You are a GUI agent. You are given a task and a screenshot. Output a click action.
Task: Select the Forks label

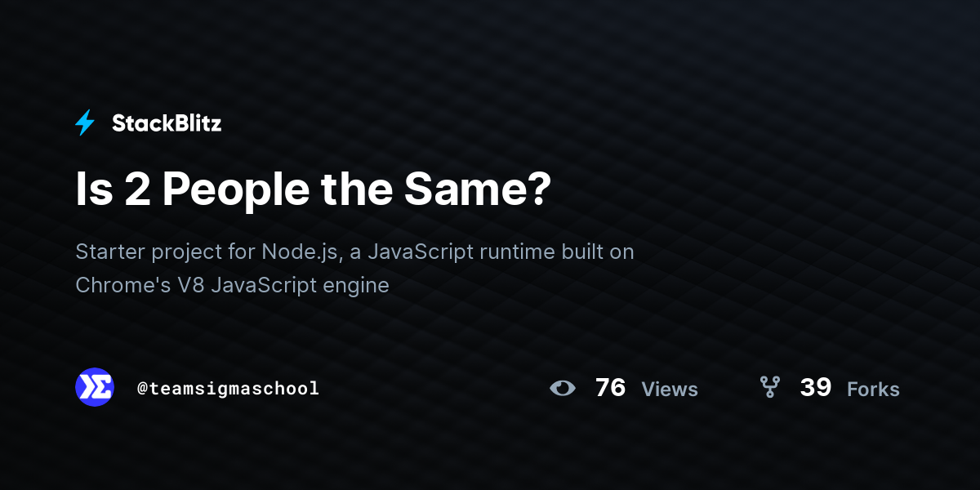(x=873, y=390)
